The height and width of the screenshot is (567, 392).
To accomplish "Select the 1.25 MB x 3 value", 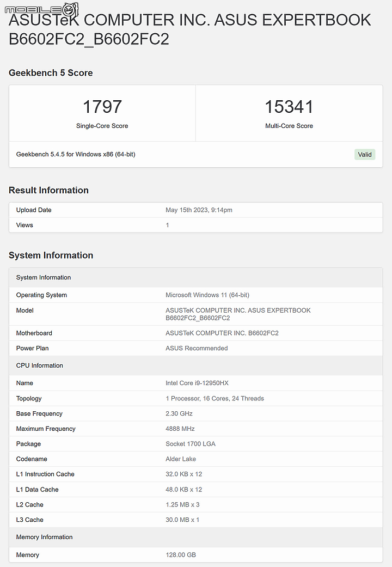I will click(x=182, y=505).
